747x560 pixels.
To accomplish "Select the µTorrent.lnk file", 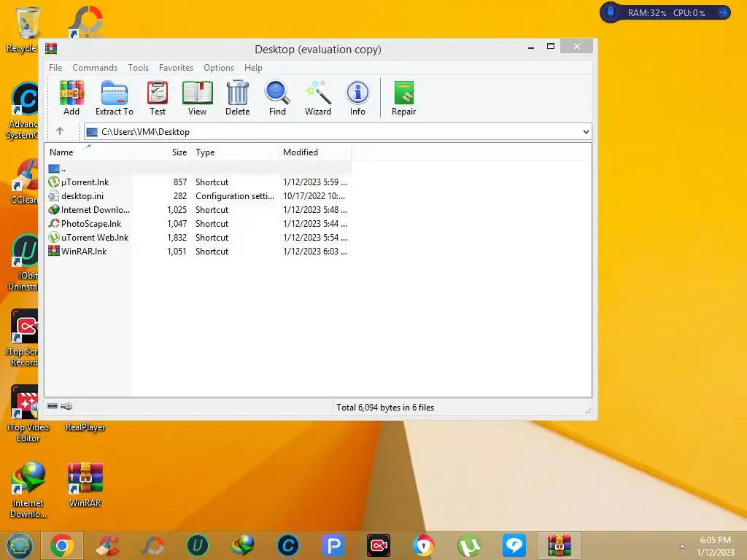I will (x=199, y=182).
